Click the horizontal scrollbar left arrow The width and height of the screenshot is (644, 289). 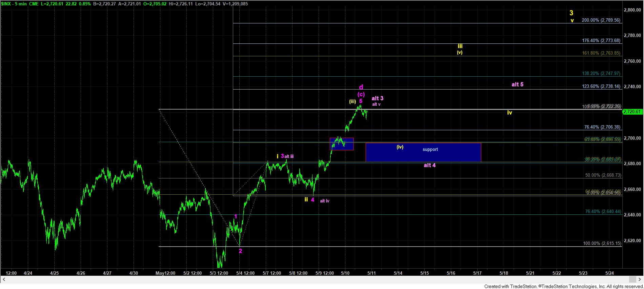point(4,280)
